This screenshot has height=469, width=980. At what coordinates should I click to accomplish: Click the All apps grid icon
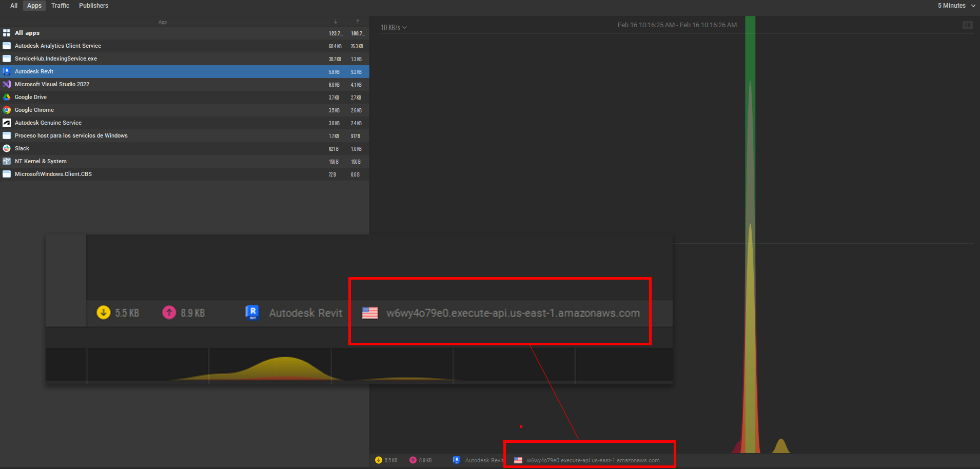pyautogui.click(x=7, y=32)
